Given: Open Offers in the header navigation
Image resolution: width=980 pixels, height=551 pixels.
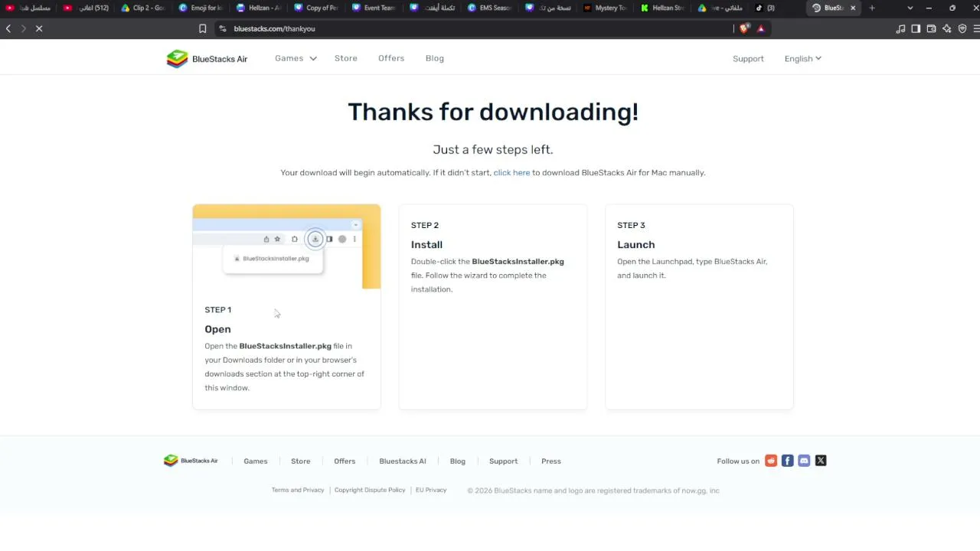Looking at the screenshot, I should point(391,58).
